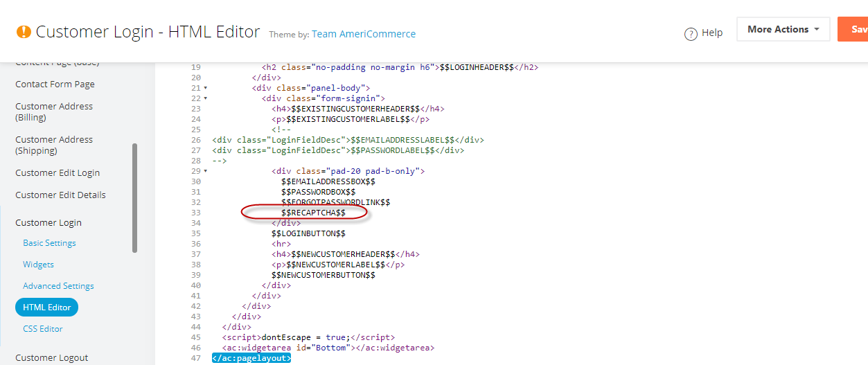Click the $$EMAILADDRESSBOX$$ line in editor

tap(328, 181)
